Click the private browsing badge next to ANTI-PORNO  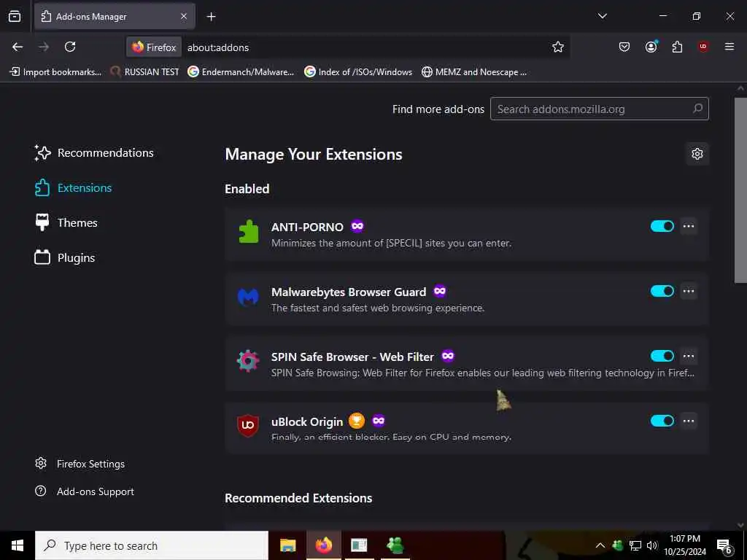coord(357,226)
